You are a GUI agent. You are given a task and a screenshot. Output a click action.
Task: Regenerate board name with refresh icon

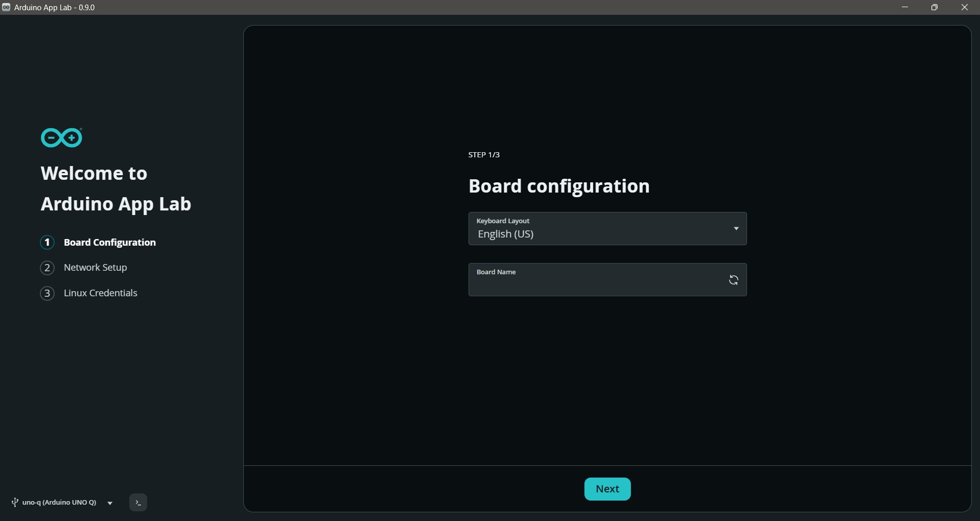733,280
